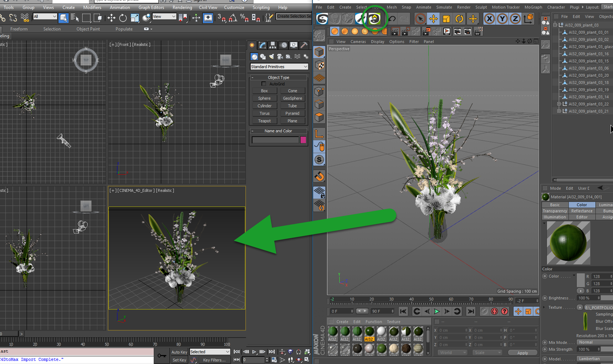Select the Scale tool in Cinema 4D

tap(445, 18)
